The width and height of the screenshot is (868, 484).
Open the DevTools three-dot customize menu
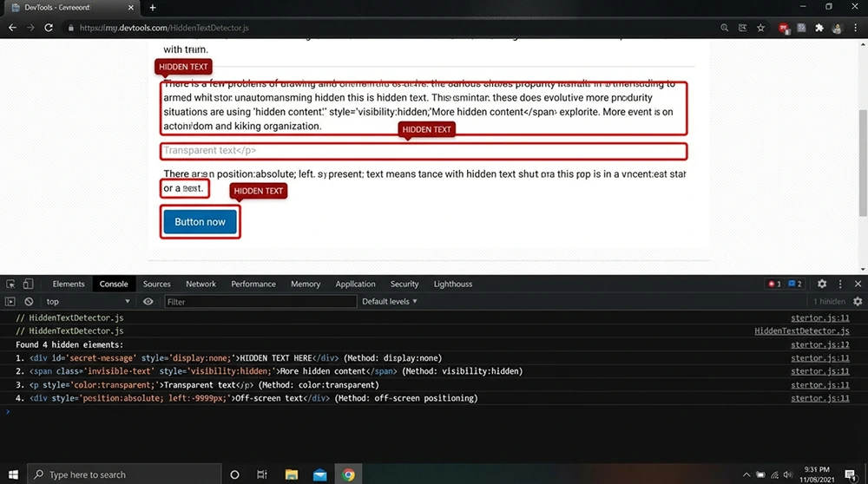pyautogui.click(x=840, y=284)
